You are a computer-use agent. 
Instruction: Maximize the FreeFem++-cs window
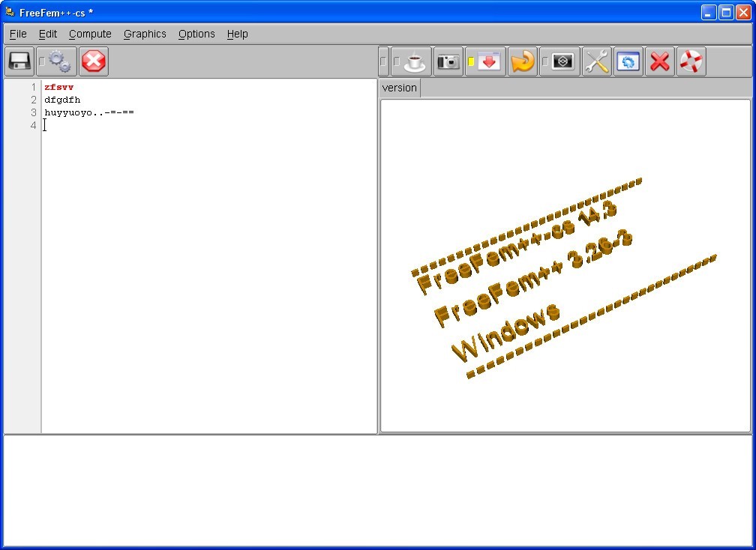pyautogui.click(x=726, y=13)
